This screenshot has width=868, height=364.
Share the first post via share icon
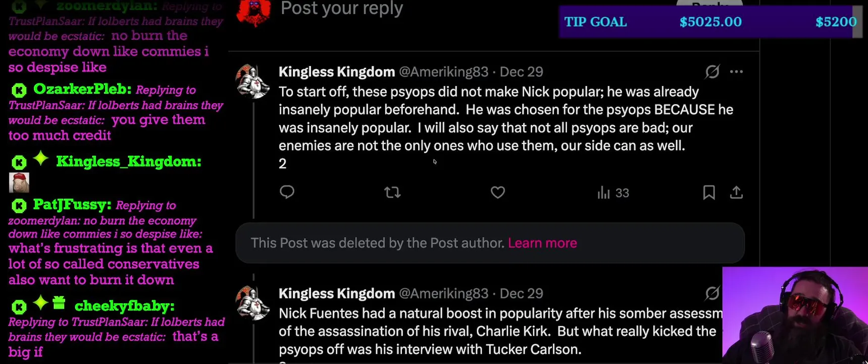pos(736,192)
